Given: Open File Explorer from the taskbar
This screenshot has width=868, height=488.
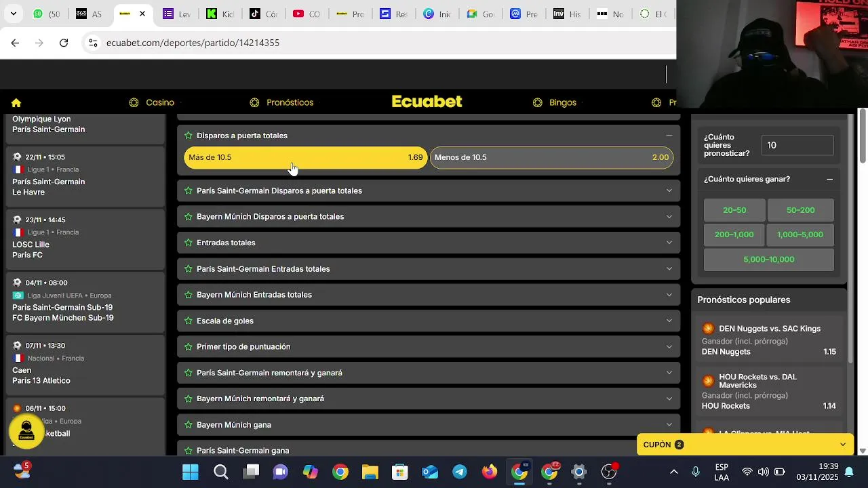Looking at the screenshot, I should pyautogui.click(x=370, y=472).
